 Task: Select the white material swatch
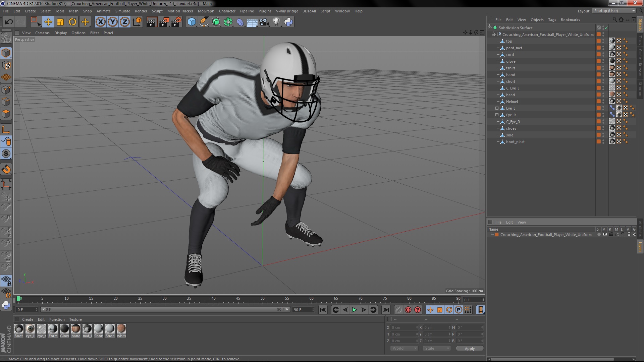coord(121,330)
